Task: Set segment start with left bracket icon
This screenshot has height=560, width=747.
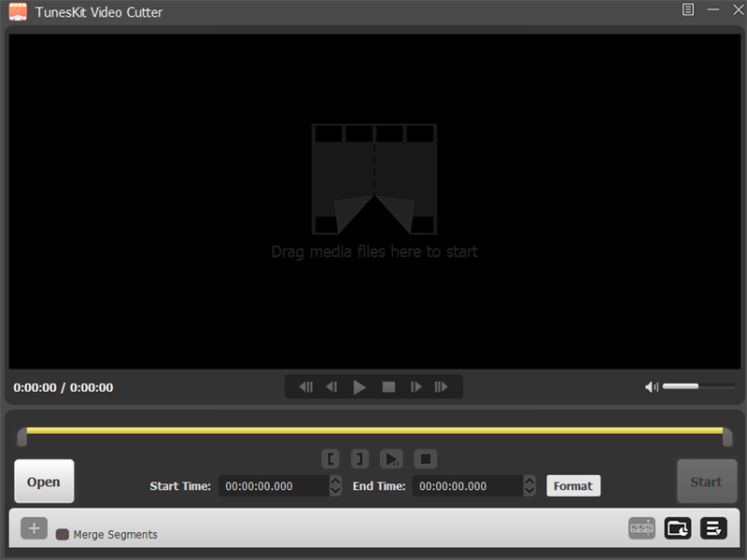Action: tap(331, 458)
